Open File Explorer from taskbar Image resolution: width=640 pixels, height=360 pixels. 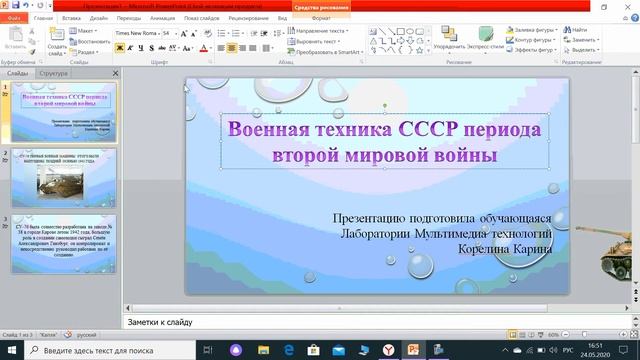(x=263, y=350)
